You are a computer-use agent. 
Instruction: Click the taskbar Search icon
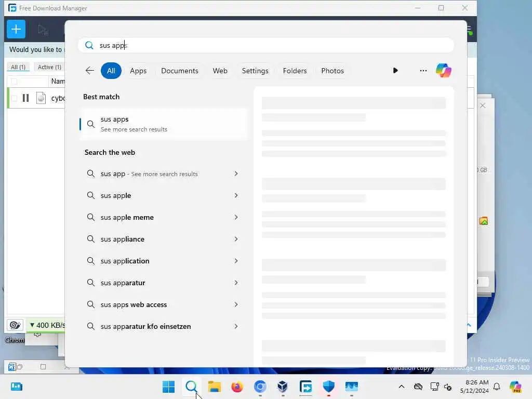tap(191, 387)
